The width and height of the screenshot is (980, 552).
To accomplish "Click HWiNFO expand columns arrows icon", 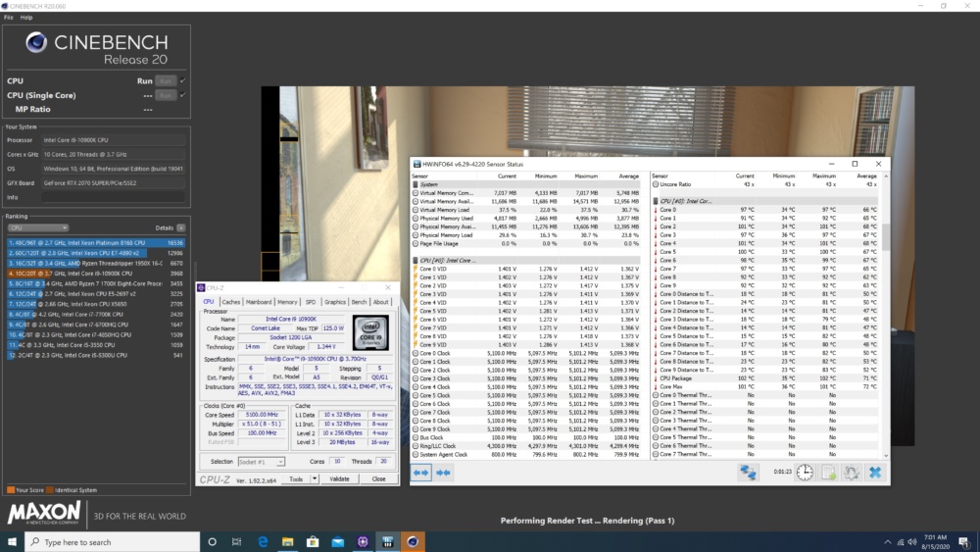I will 420,473.
